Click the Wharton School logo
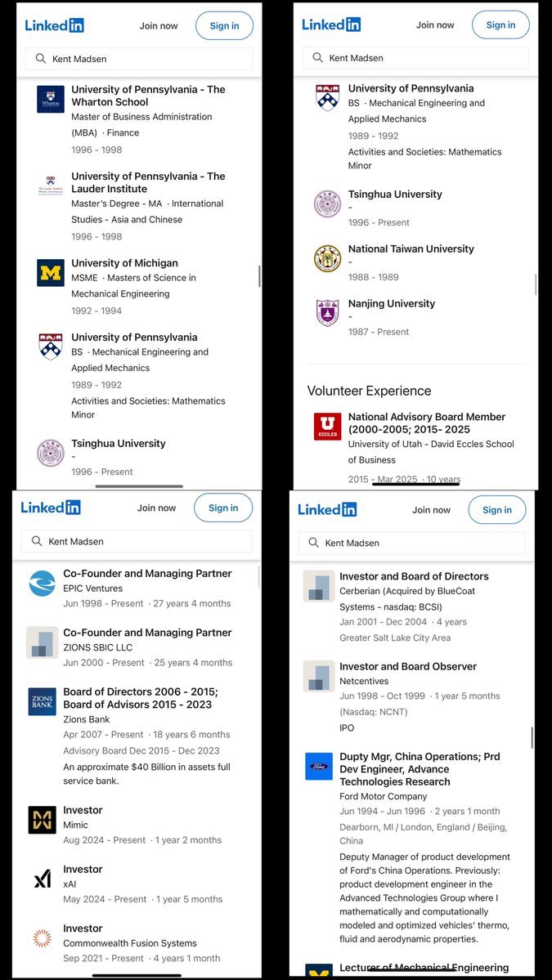This screenshot has width=552, height=980. click(x=51, y=100)
